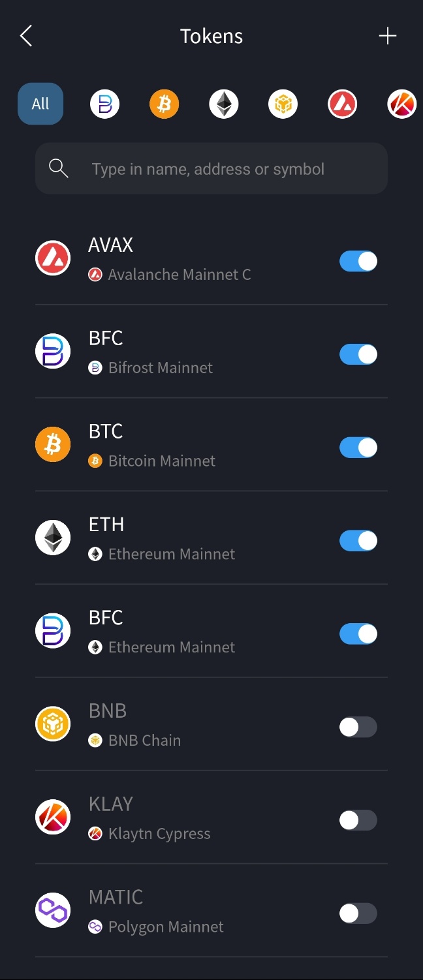Disable the BTC token toggle
423x980 pixels.
coord(358,448)
